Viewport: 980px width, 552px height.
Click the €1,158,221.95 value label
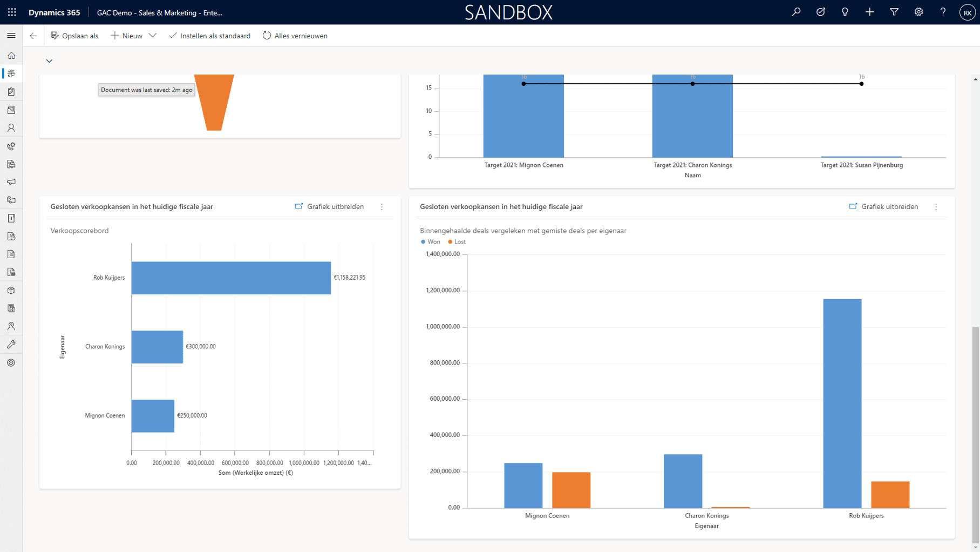pyautogui.click(x=350, y=278)
